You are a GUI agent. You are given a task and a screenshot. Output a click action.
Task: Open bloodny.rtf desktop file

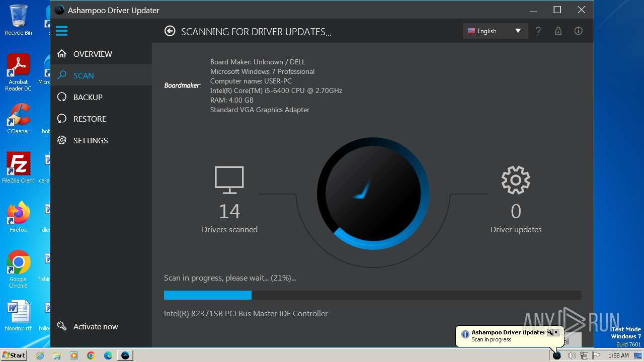(x=18, y=316)
